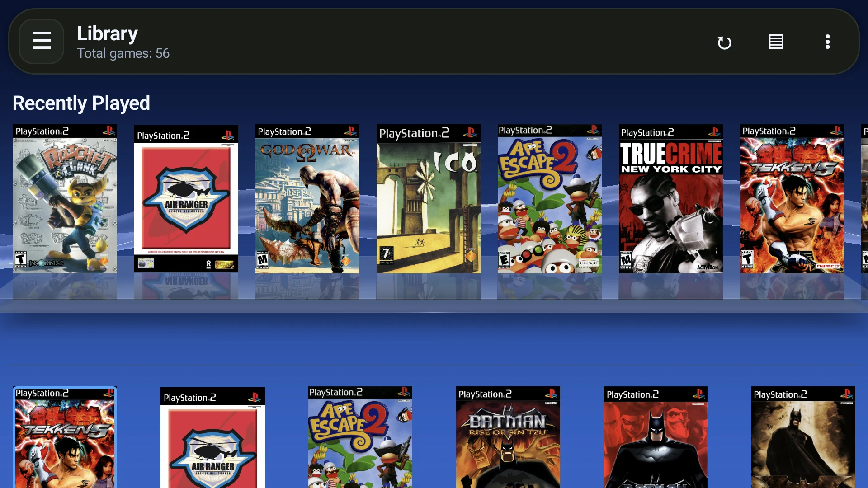The width and height of the screenshot is (868, 488).
Task: Open the hamburger navigation menu
Action: (42, 41)
